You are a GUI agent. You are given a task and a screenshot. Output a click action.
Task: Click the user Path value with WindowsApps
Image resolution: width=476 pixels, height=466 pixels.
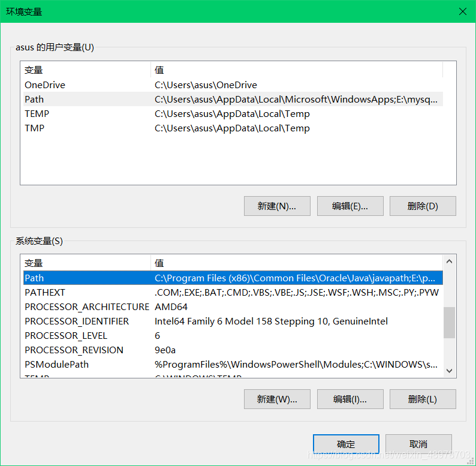coord(296,99)
